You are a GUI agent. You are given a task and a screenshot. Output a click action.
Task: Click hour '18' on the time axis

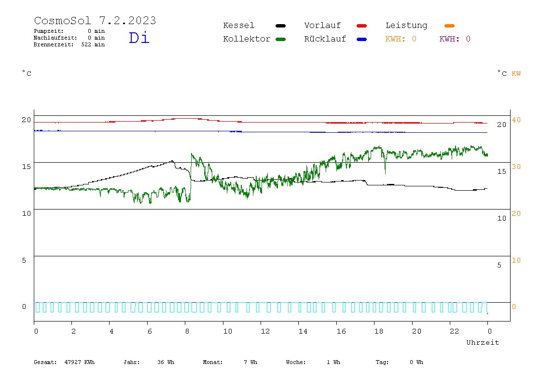pyautogui.click(x=379, y=331)
